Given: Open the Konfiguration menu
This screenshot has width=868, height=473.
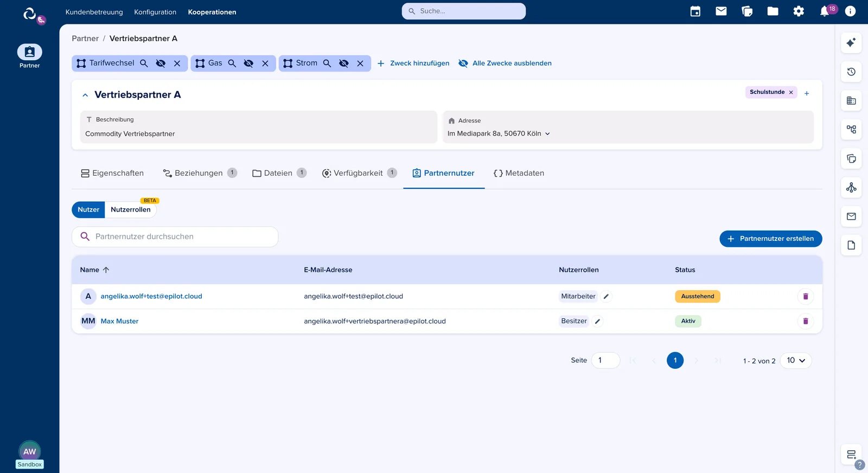Looking at the screenshot, I should [155, 12].
